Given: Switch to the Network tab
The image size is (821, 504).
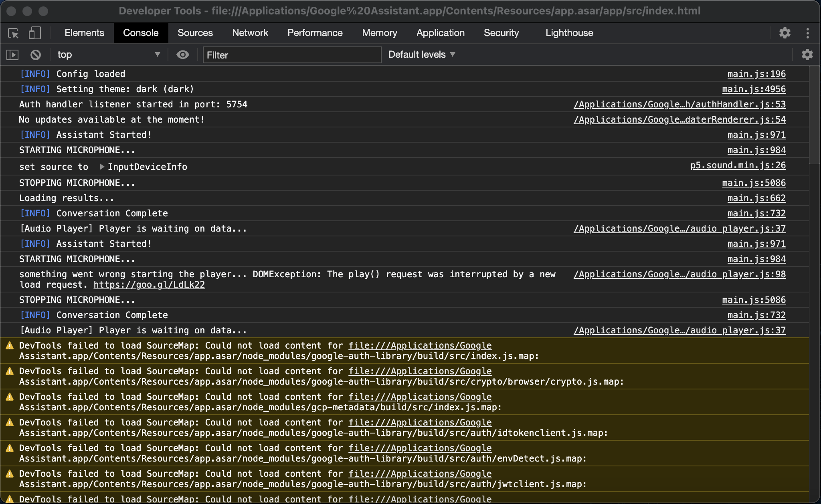Looking at the screenshot, I should 250,33.
